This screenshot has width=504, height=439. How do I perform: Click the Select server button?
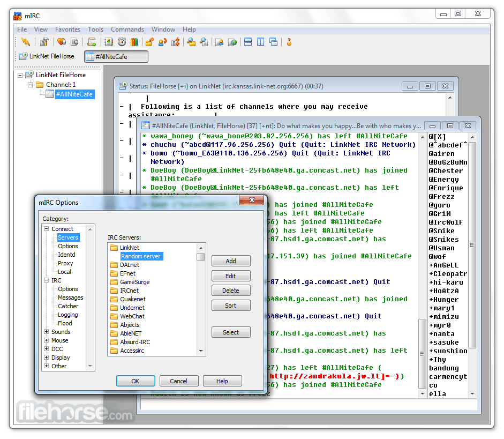coord(231,332)
